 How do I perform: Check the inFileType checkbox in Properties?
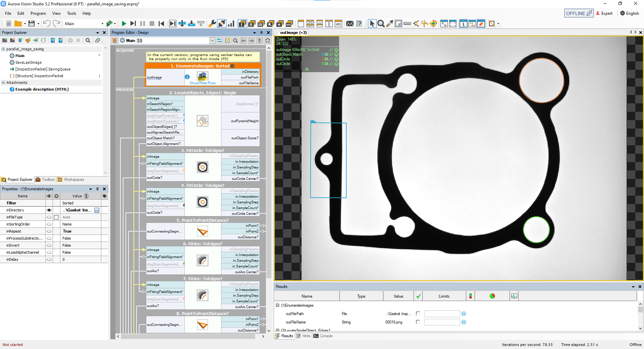click(x=56, y=217)
